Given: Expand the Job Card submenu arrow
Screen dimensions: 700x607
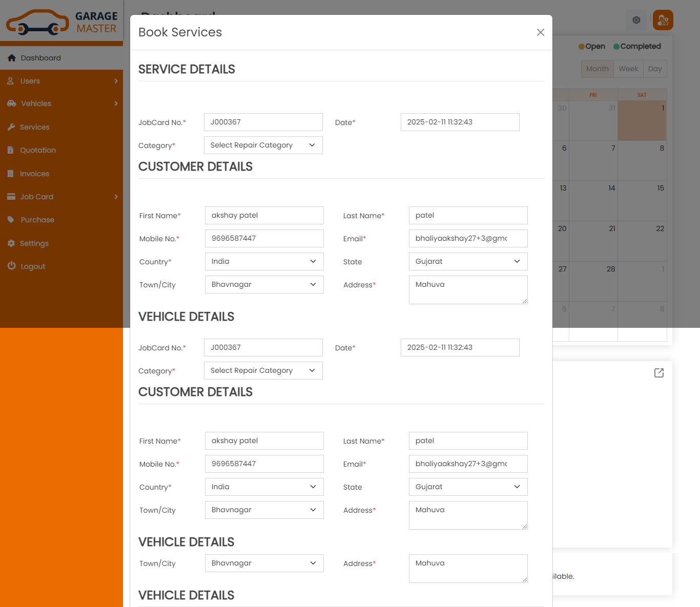Looking at the screenshot, I should [x=116, y=197].
